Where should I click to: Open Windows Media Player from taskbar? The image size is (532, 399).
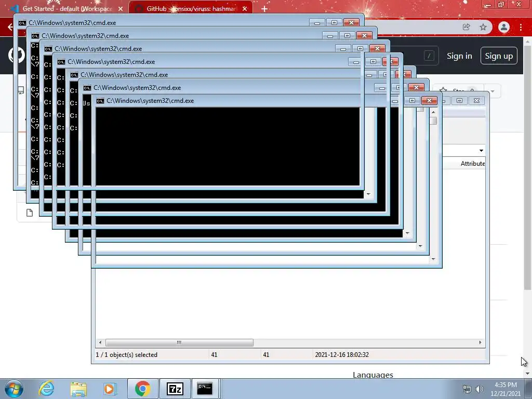pyautogui.click(x=110, y=389)
